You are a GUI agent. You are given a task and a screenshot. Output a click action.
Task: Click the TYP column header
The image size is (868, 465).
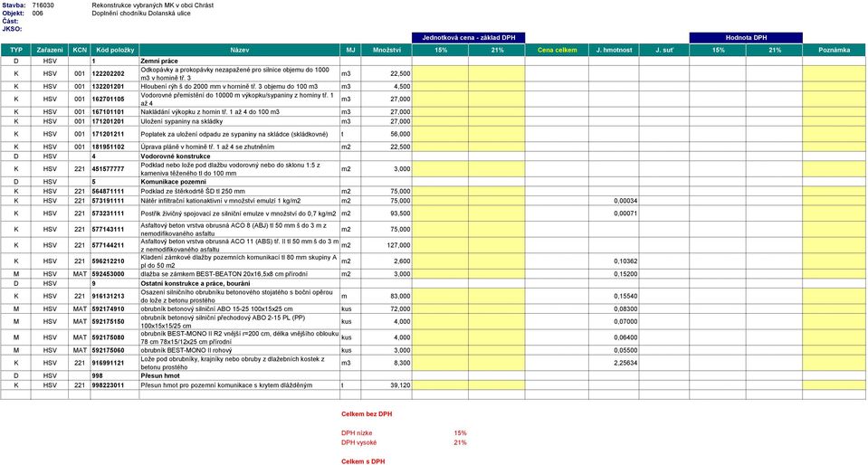pyautogui.click(x=16, y=50)
